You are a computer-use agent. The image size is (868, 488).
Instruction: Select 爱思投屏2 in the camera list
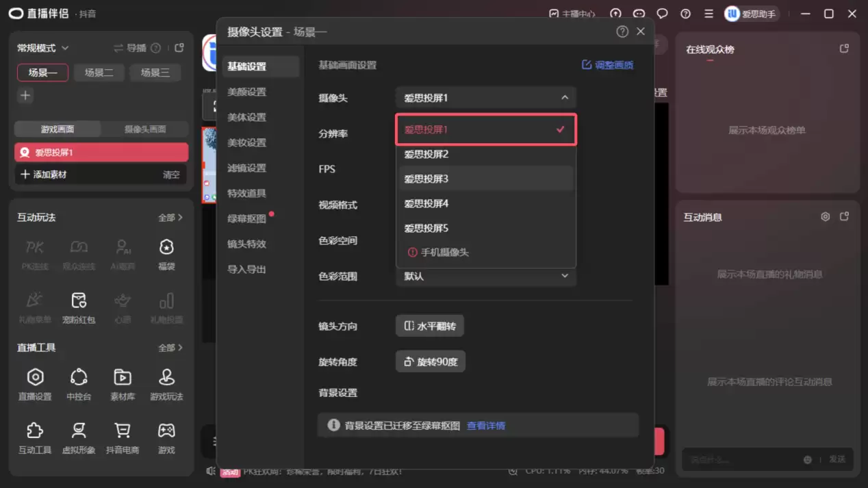(486, 154)
